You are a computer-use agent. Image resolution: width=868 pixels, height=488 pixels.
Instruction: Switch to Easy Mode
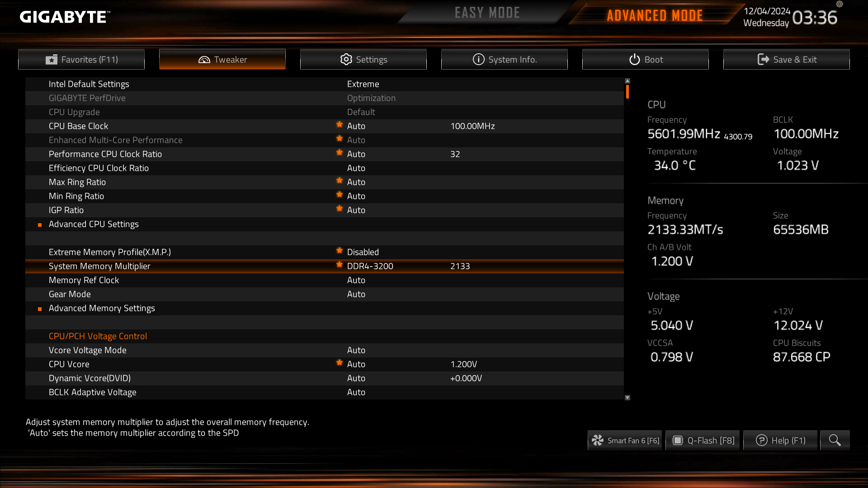pos(487,13)
